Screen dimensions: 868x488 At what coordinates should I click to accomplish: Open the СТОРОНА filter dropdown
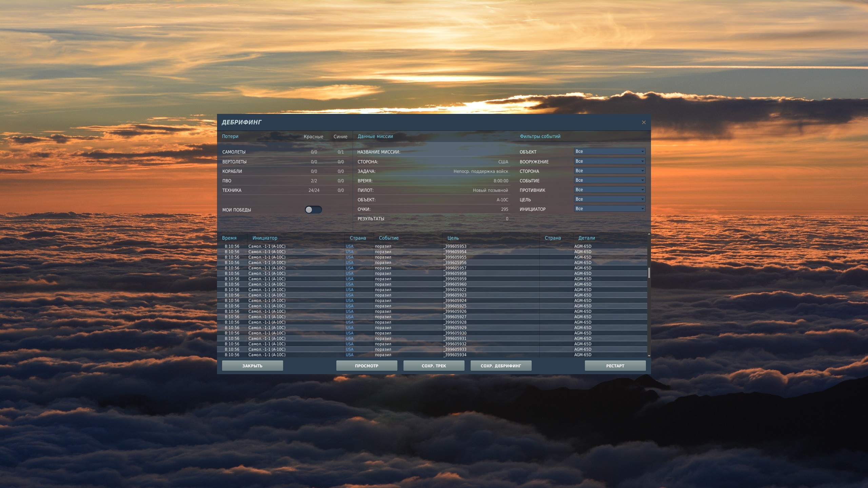[610, 171]
